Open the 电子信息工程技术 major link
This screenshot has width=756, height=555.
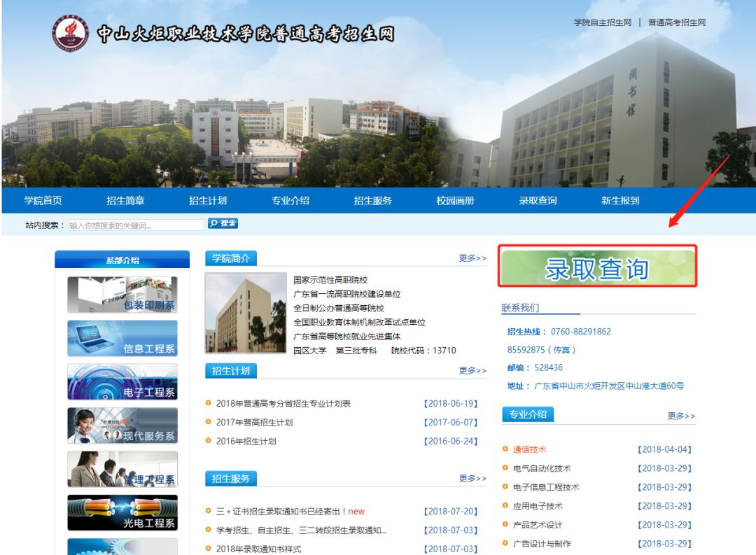546,487
